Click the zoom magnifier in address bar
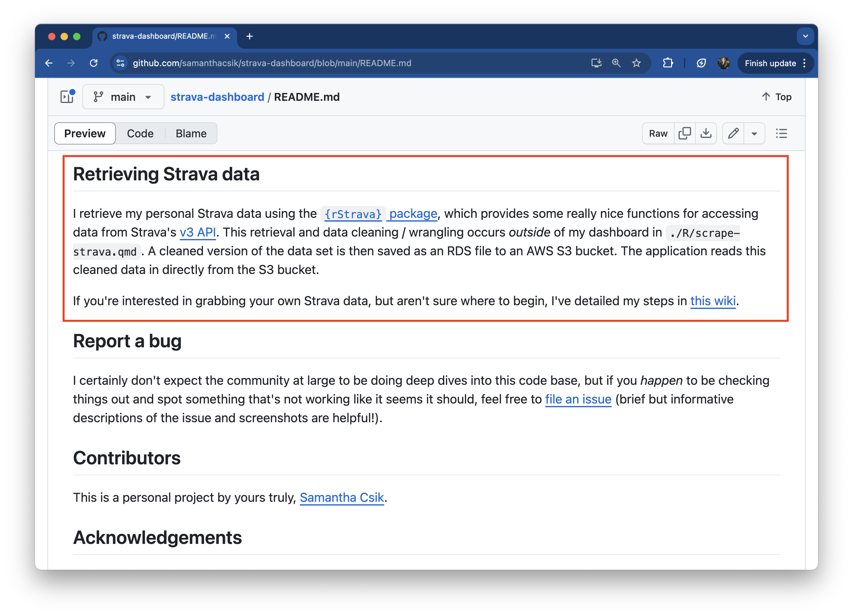Image resolution: width=853 pixels, height=616 pixels. pyautogui.click(x=616, y=63)
